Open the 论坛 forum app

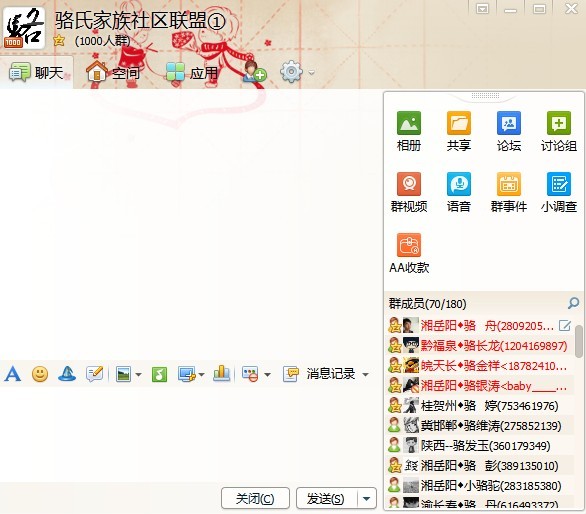click(509, 131)
